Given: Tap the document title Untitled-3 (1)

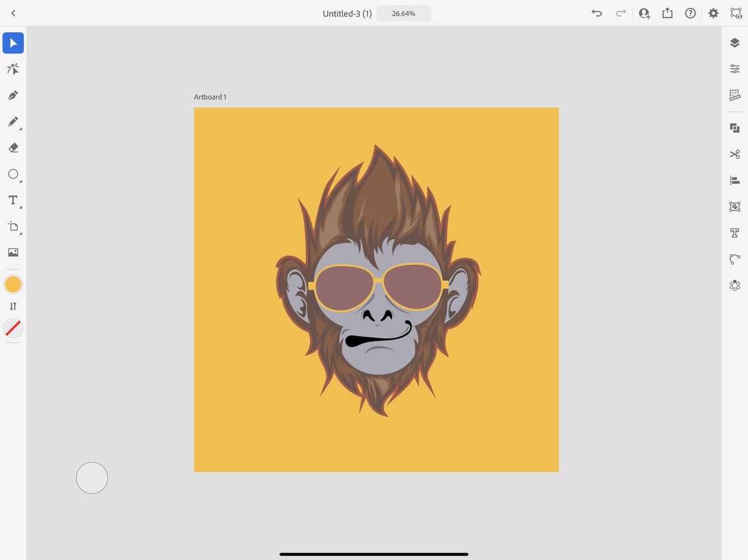Looking at the screenshot, I should [347, 12].
